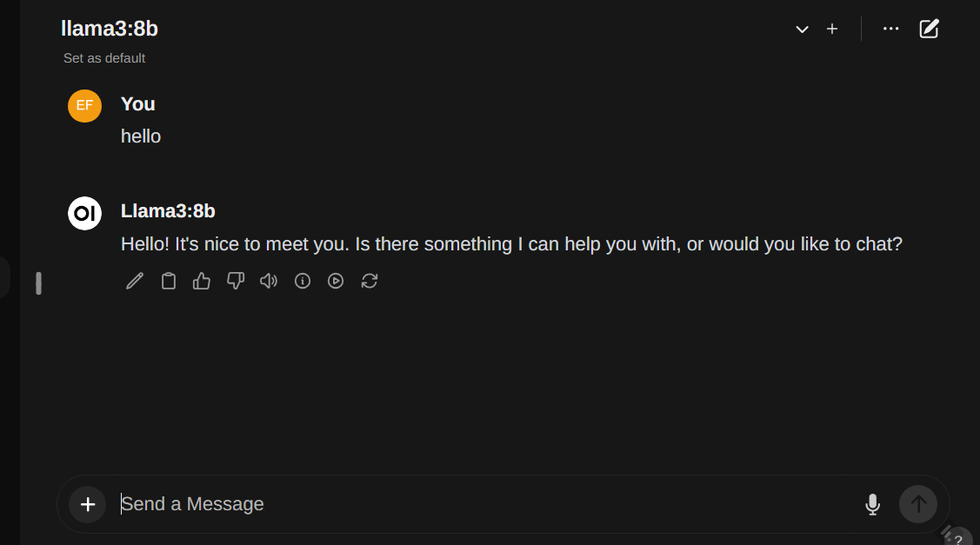Regenerate the Llama3:8b response
Screen dimensions: 980x545
click(370, 281)
